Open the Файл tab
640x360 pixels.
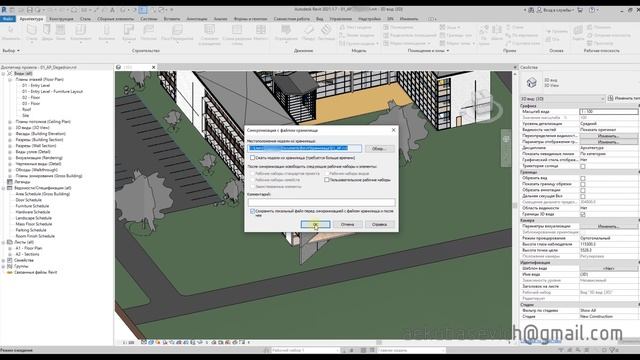click(x=8, y=19)
